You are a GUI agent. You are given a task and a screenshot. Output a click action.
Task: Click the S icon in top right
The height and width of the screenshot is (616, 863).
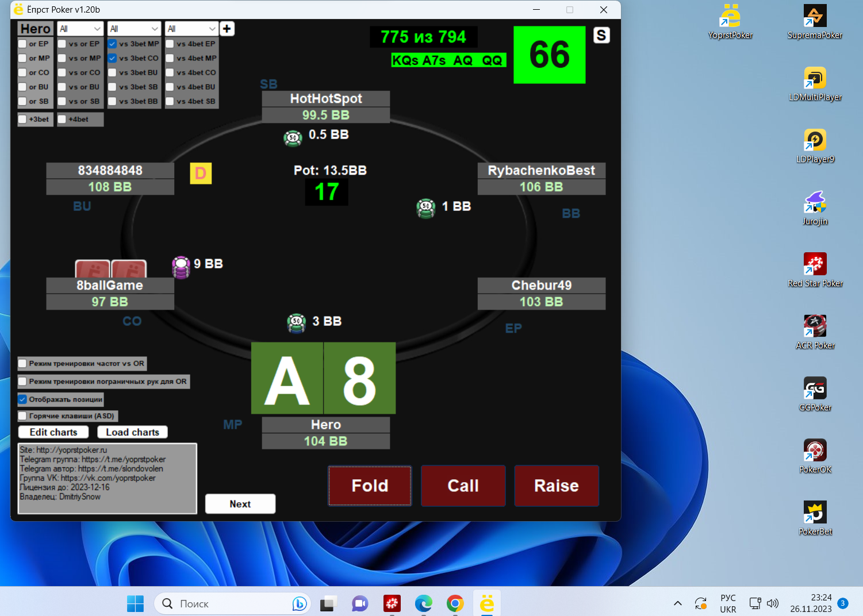[601, 35]
